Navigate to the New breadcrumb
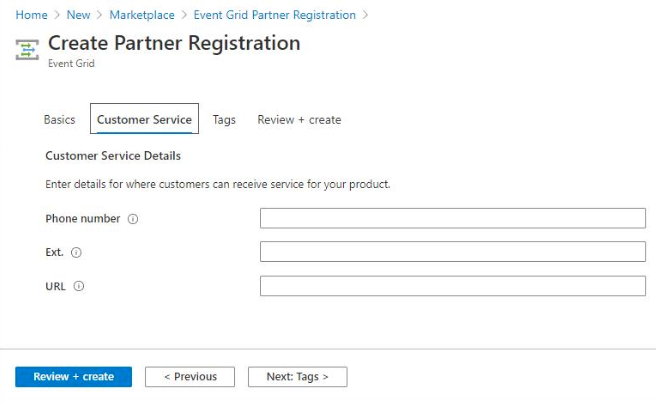 [x=78, y=15]
